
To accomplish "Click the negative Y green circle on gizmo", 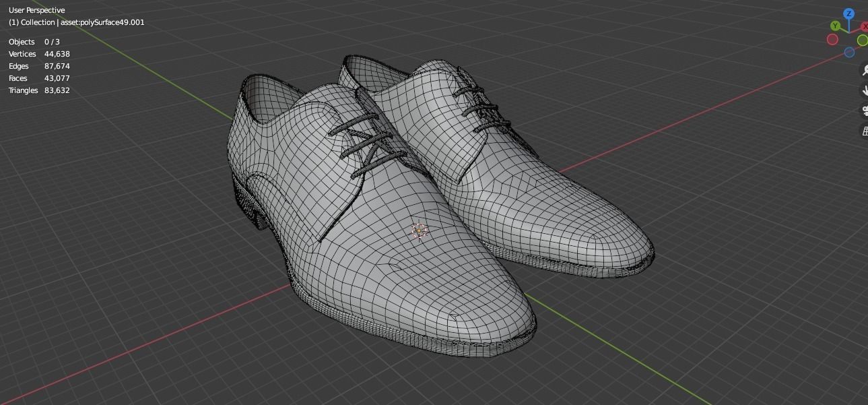I will (862, 40).
